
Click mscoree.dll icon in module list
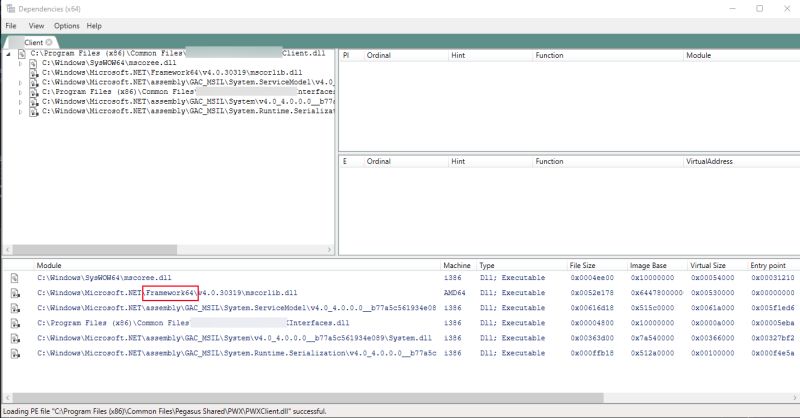pyautogui.click(x=14, y=278)
